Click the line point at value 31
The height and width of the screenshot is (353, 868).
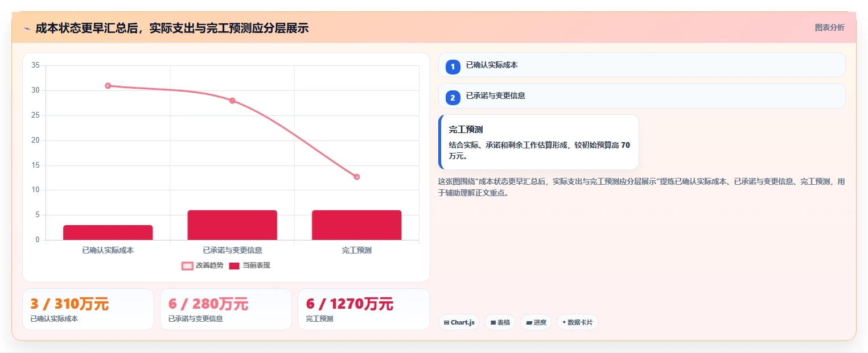[108, 86]
